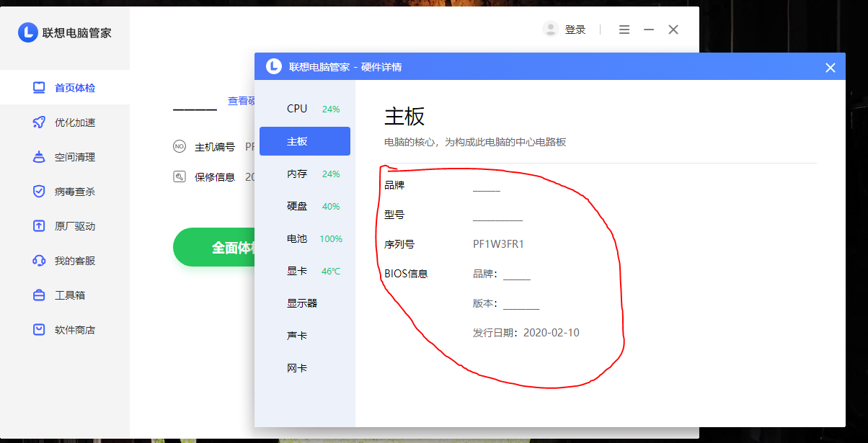Click the 登录 login link
Viewport: 868px width, 443px height.
click(575, 30)
